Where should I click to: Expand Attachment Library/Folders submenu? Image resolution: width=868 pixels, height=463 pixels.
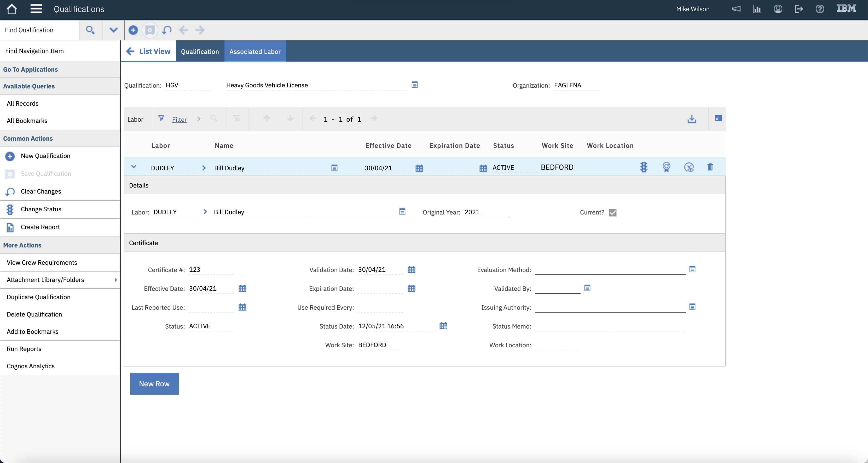(x=115, y=280)
